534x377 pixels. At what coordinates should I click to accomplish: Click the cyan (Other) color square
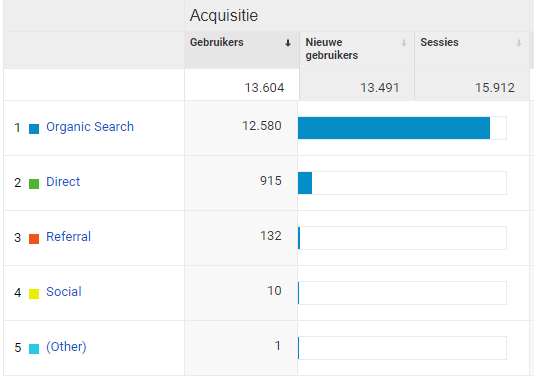tap(34, 349)
